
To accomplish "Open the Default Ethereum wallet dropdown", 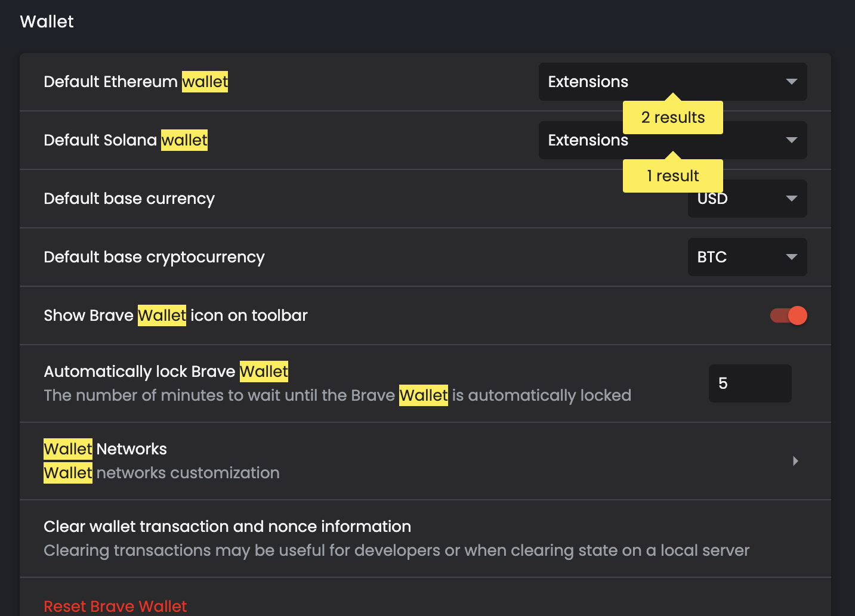I will pos(673,82).
